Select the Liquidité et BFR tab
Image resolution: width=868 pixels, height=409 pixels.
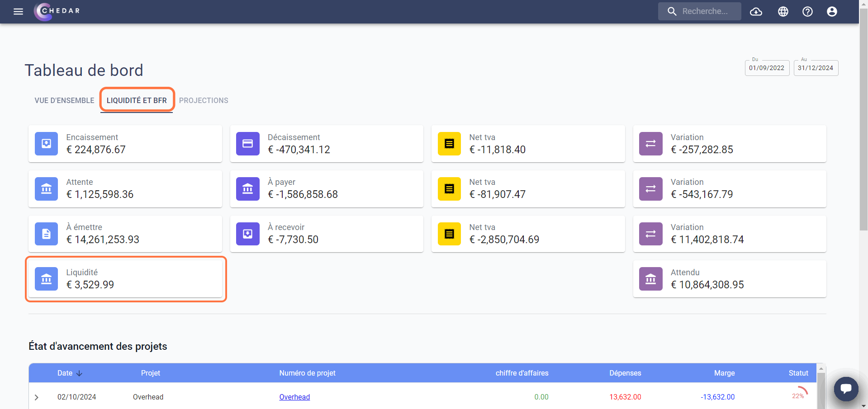[x=137, y=100]
